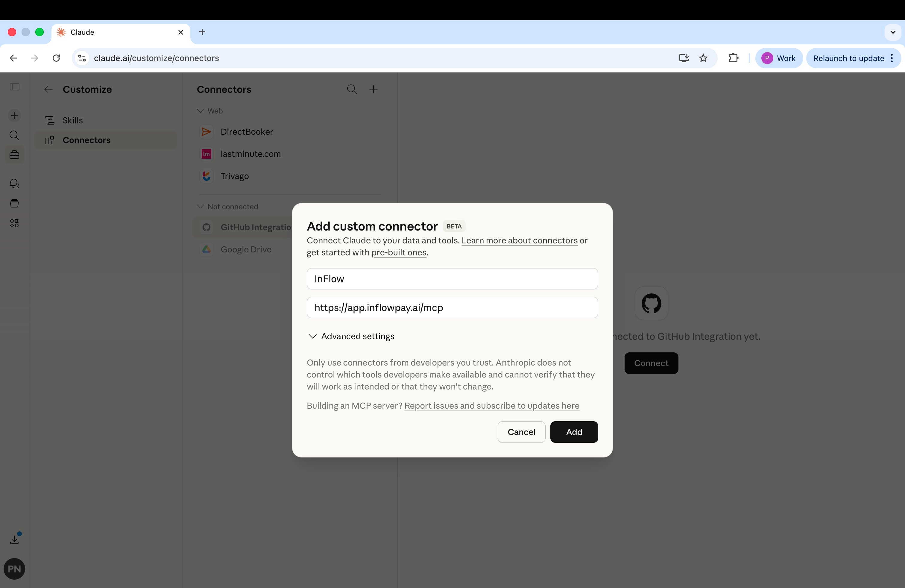Screen dimensions: 905x588
Task: Click the download app icon in sidebar
Action: coord(14,539)
